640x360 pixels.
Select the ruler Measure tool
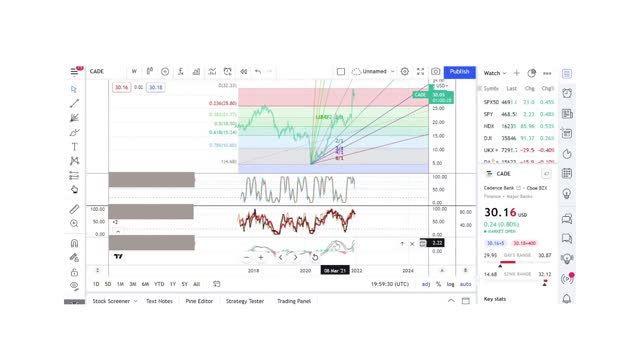(x=74, y=209)
